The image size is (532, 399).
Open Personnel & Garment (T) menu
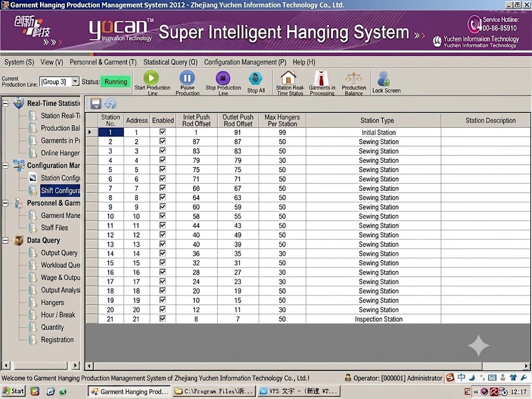point(103,62)
